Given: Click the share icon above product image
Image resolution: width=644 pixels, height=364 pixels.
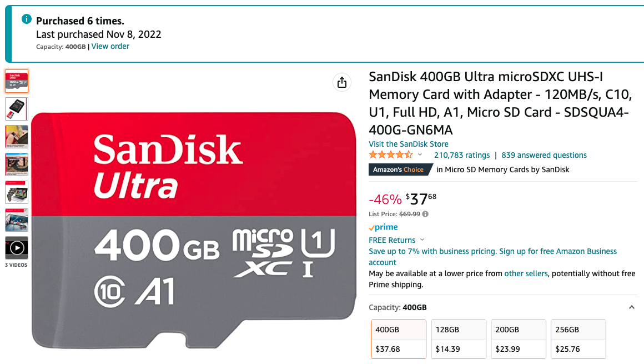Looking at the screenshot, I should pyautogui.click(x=342, y=83).
